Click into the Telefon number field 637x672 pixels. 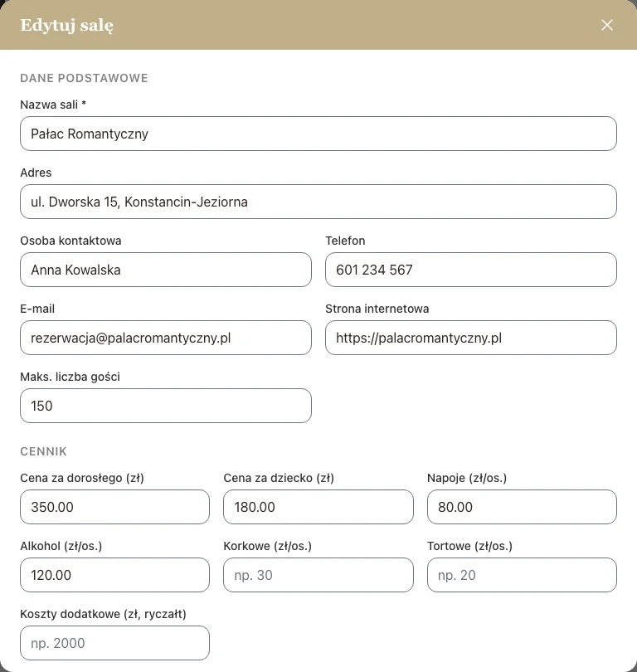click(x=470, y=270)
